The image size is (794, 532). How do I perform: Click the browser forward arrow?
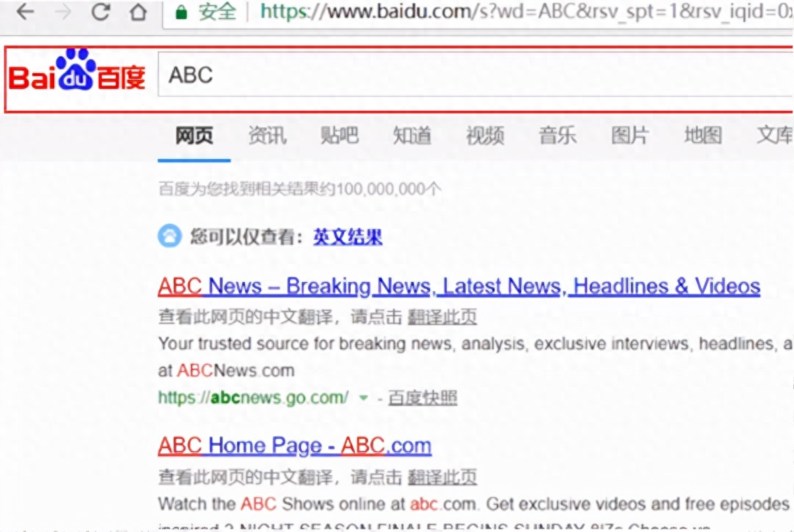63,11
